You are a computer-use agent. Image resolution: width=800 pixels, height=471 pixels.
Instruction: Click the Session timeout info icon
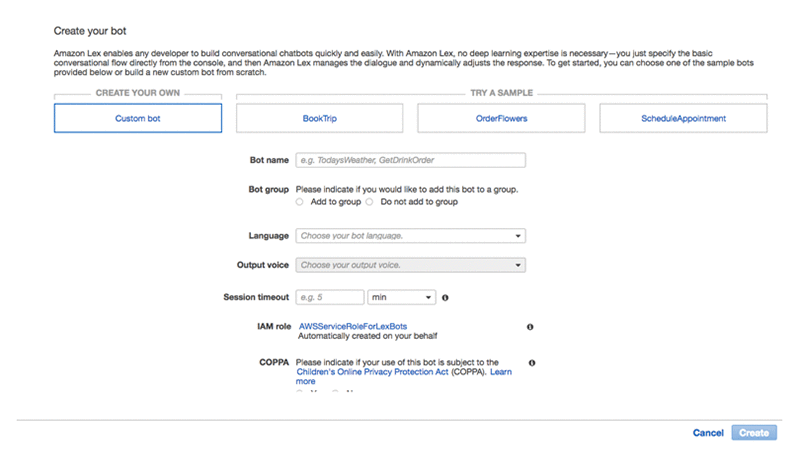click(445, 298)
